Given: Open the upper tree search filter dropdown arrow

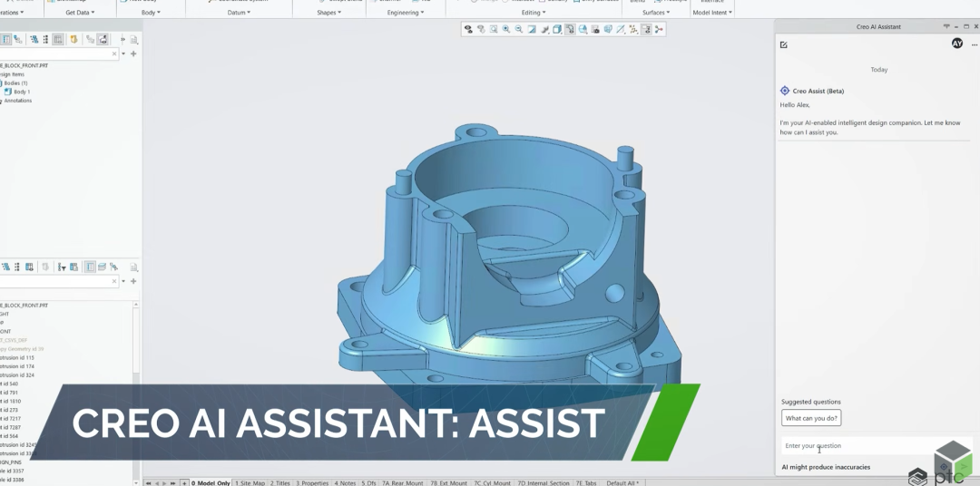Looking at the screenshot, I should [x=123, y=53].
